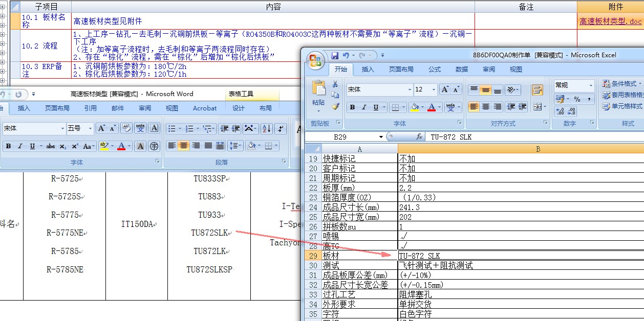
Task: Apply superscript formatting in Word
Action: click(x=75, y=146)
